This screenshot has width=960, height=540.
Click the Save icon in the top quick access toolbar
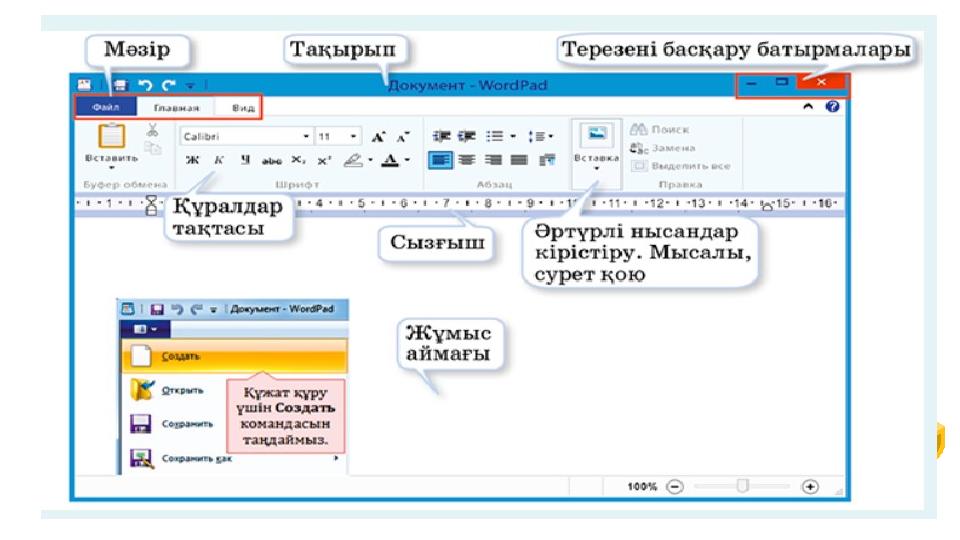point(120,85)
